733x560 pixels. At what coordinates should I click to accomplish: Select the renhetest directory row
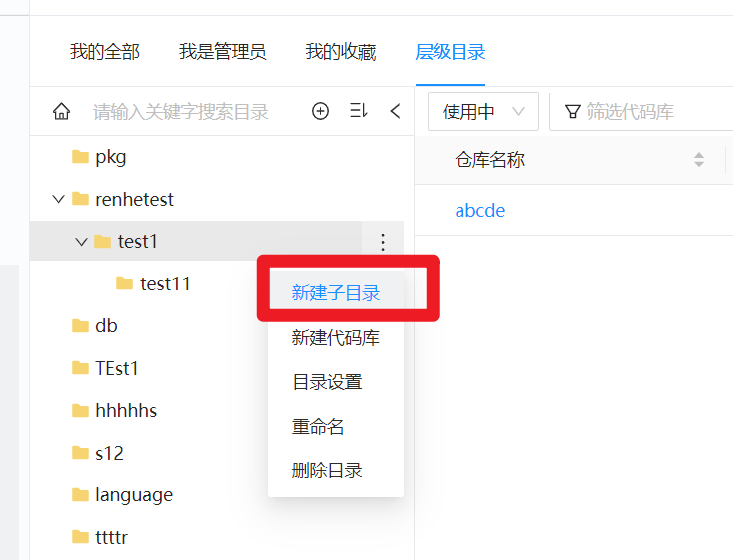[217, 199]
